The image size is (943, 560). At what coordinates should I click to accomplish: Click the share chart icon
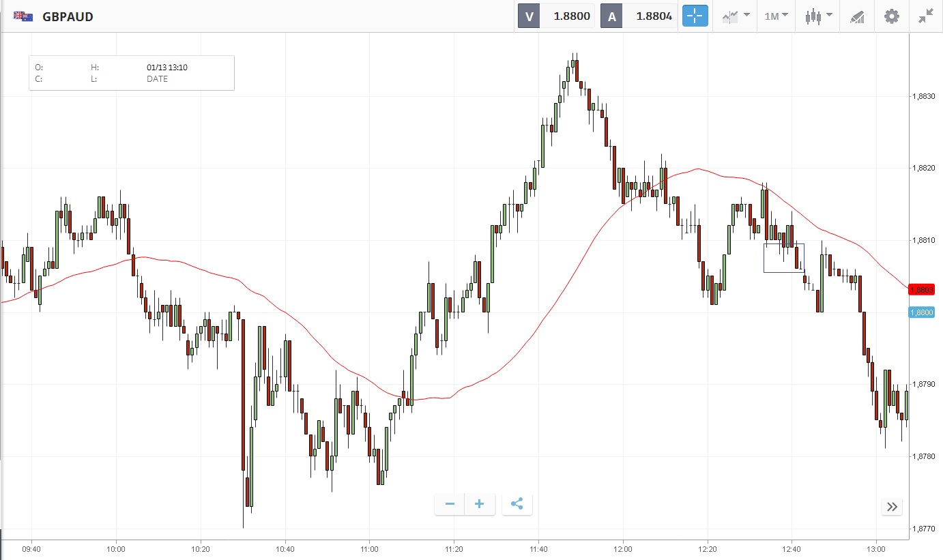[x=517, y=504]
